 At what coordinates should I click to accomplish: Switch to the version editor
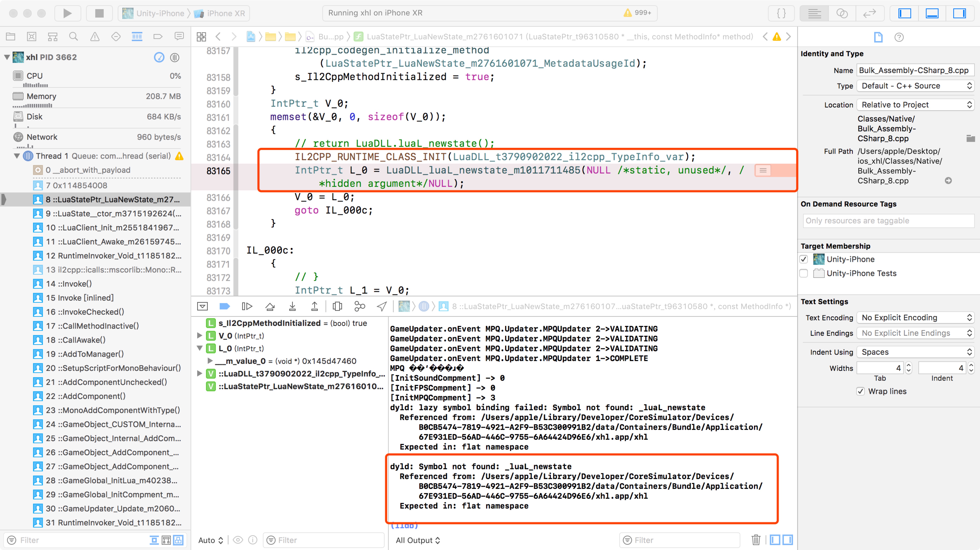pos(870,13)
